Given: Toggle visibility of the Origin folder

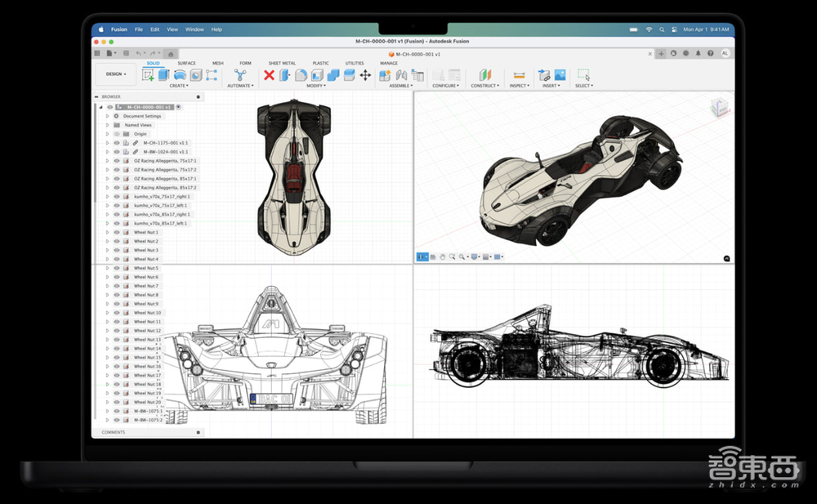Looking at the screenshot, I should tap(117, 134).
